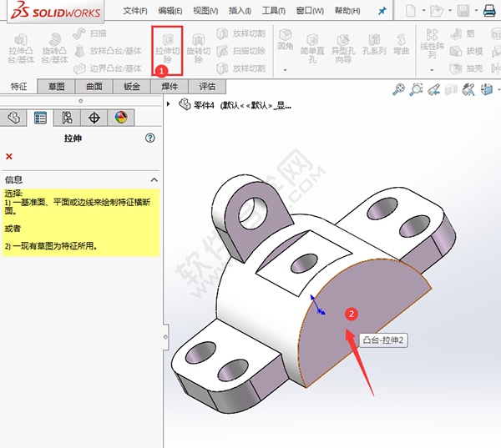
Task: Click the 零件4 part name in viewport
Action: click(204, 105)
